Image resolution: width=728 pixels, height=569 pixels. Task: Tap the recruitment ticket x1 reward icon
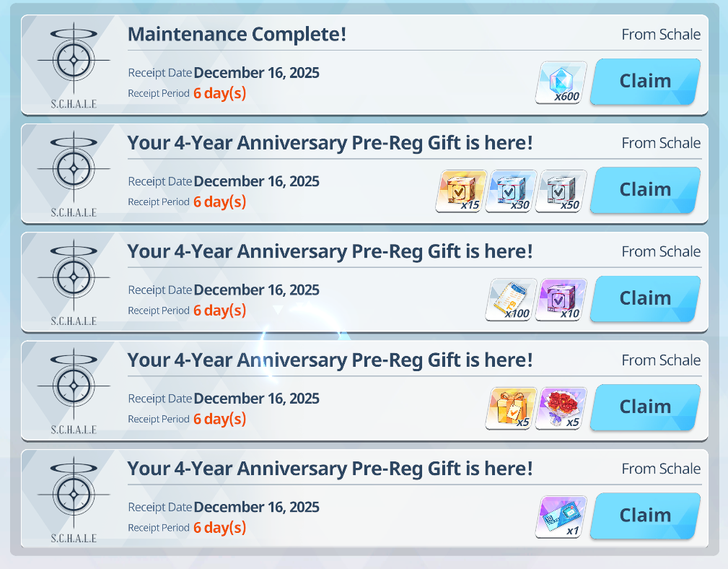561,517
